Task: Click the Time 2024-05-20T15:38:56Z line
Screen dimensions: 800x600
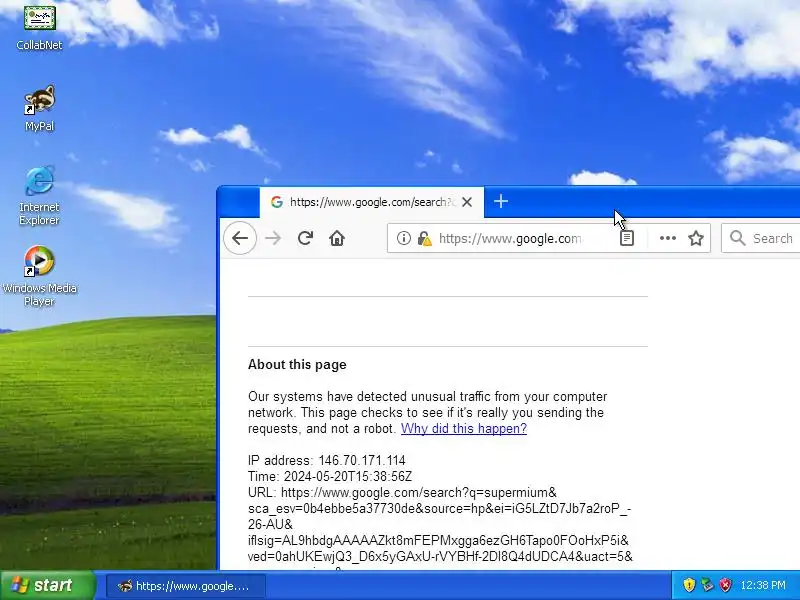Action: tap(330, 476)
